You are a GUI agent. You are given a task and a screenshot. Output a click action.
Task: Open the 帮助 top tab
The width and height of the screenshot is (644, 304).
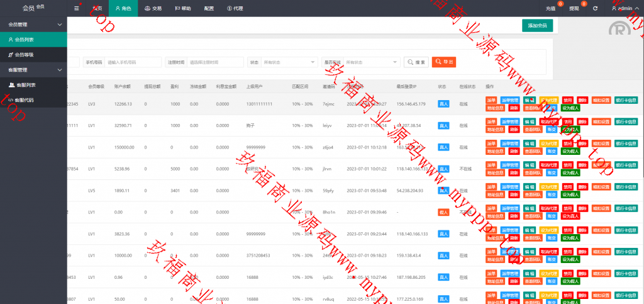[x=182, y=8]
